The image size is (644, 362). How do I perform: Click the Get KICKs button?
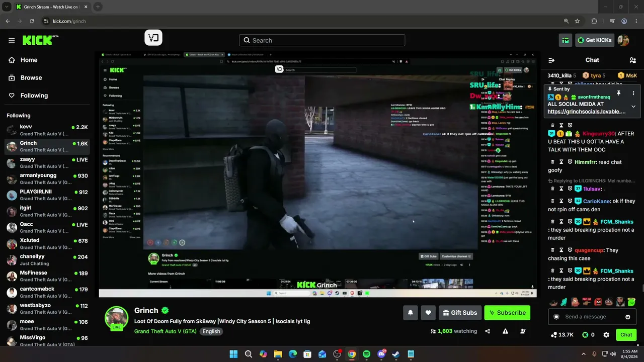(595, 40)
